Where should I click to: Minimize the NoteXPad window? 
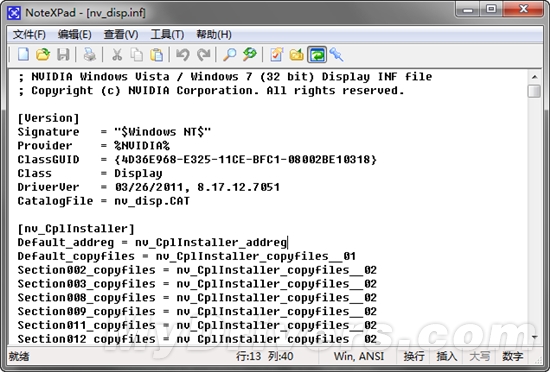click(x=468, y=9)
